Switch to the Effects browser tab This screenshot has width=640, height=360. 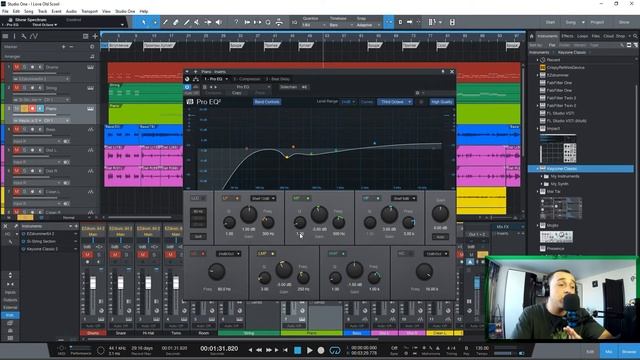click(567, 36)
